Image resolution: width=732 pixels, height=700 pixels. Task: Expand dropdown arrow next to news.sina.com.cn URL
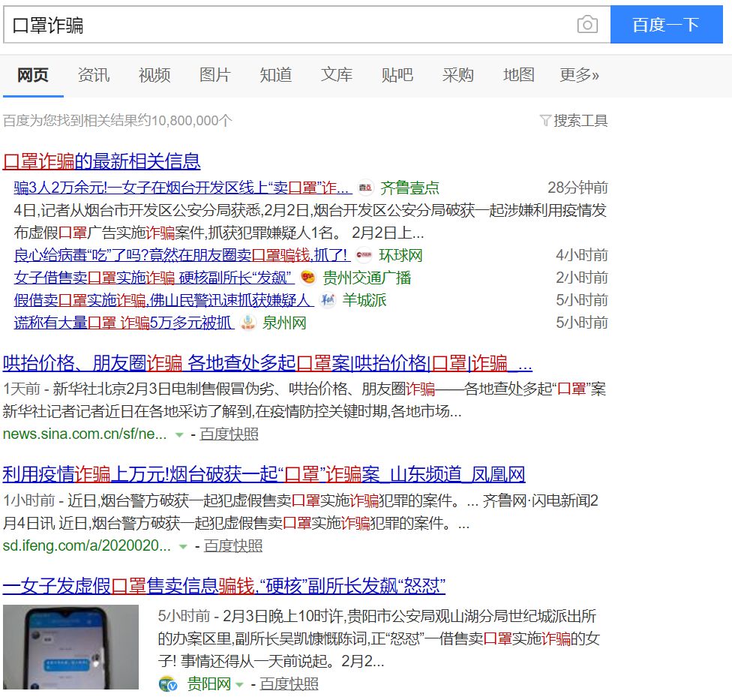pos(178,435)
